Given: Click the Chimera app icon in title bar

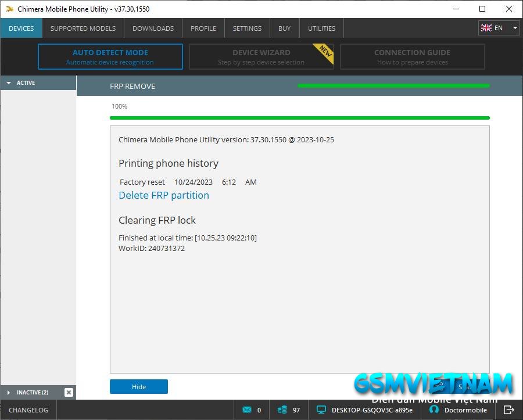Looking at the screenshot, I should click(9, 9).
